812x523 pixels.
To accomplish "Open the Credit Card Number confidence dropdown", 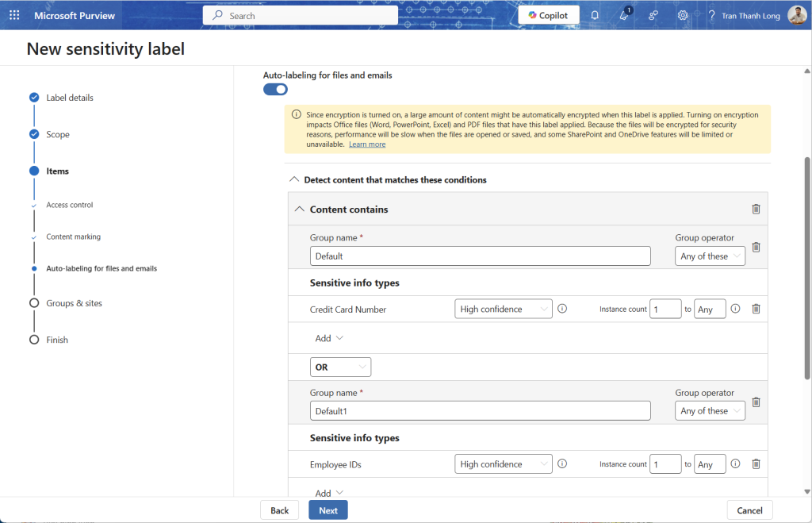I will pyautogui.click(x=504, y=309).
